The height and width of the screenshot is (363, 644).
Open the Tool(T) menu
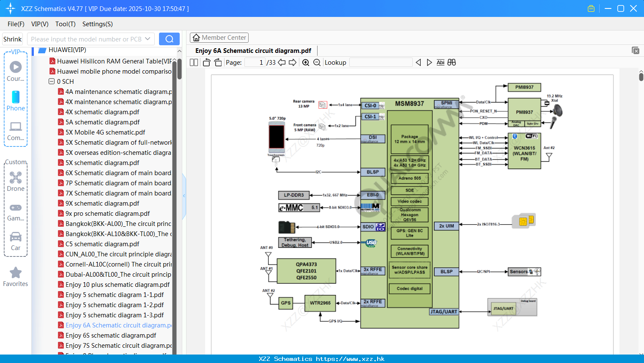[x=66, y=24]
